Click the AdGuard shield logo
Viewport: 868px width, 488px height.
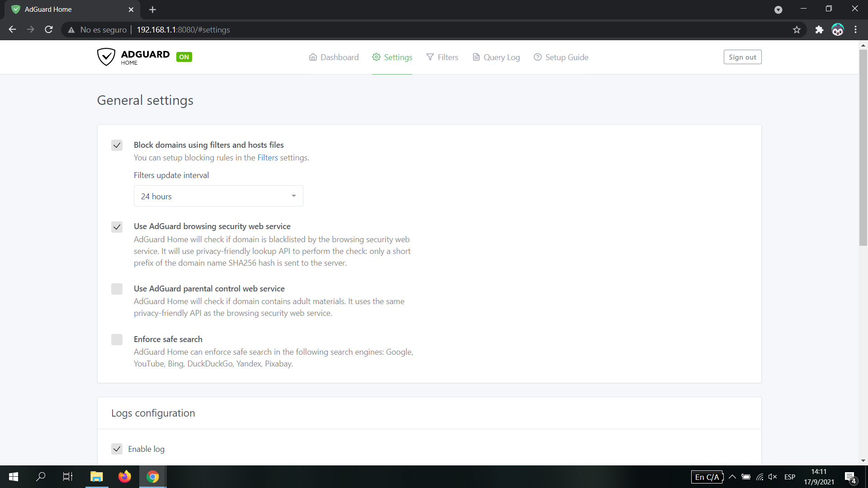[x=106, y=57]
